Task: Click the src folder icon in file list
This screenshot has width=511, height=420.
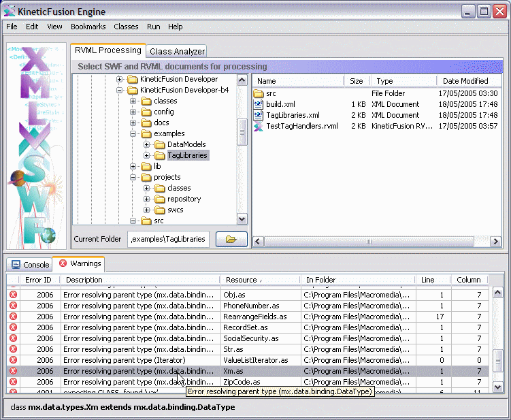Action: click(x=259, y=93)
